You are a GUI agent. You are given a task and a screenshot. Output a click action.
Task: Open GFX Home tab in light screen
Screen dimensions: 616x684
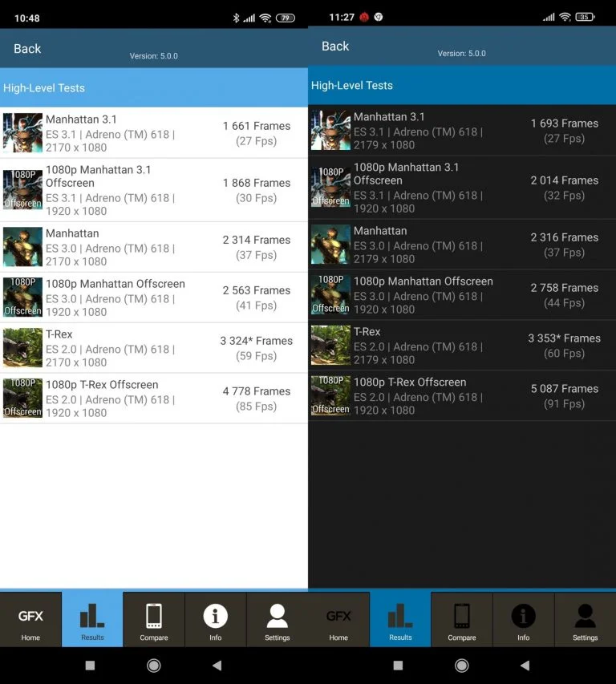[x=30, y=619]
